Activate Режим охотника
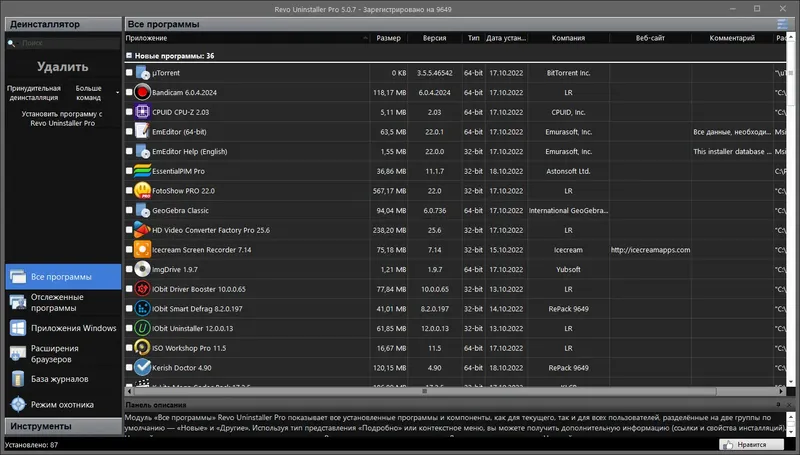800x455 pixels. [63, 405]
